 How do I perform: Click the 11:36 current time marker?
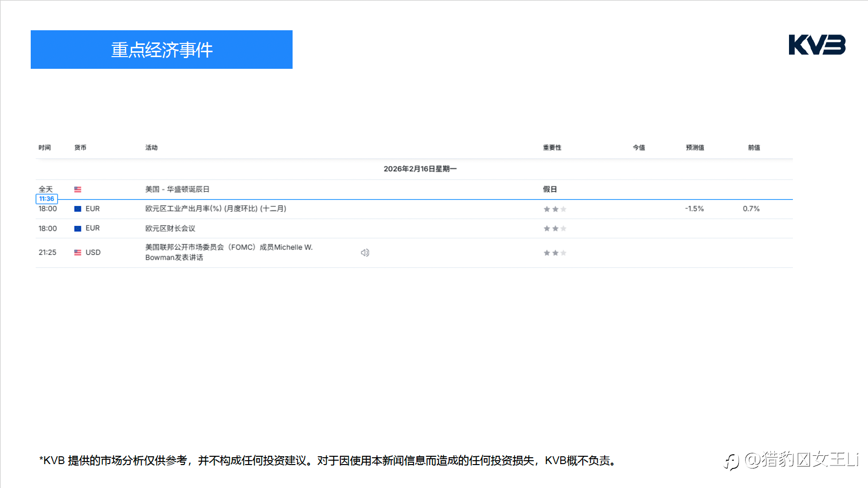(x=47, y=199)
